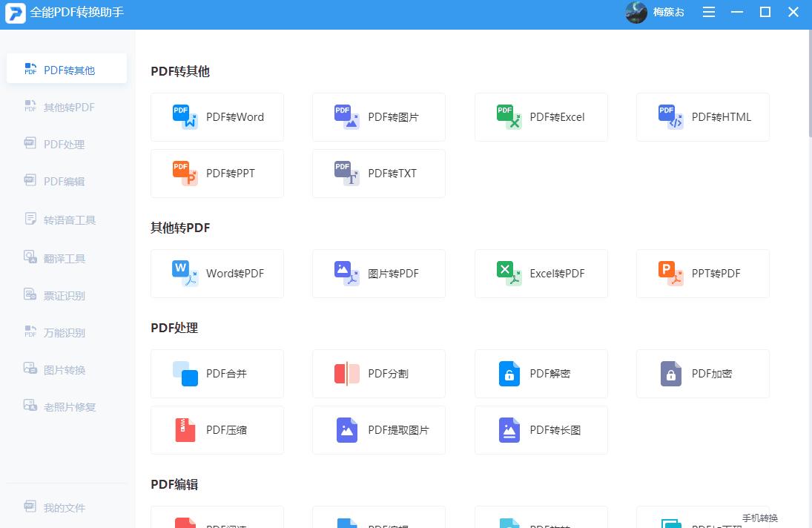
Task: Launch the PDF转Excel converter
Action: coord(541,116)
